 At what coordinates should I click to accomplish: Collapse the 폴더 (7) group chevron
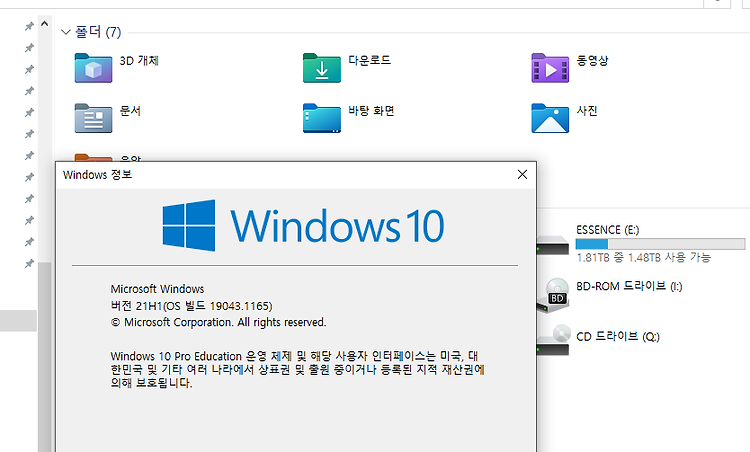66,32
